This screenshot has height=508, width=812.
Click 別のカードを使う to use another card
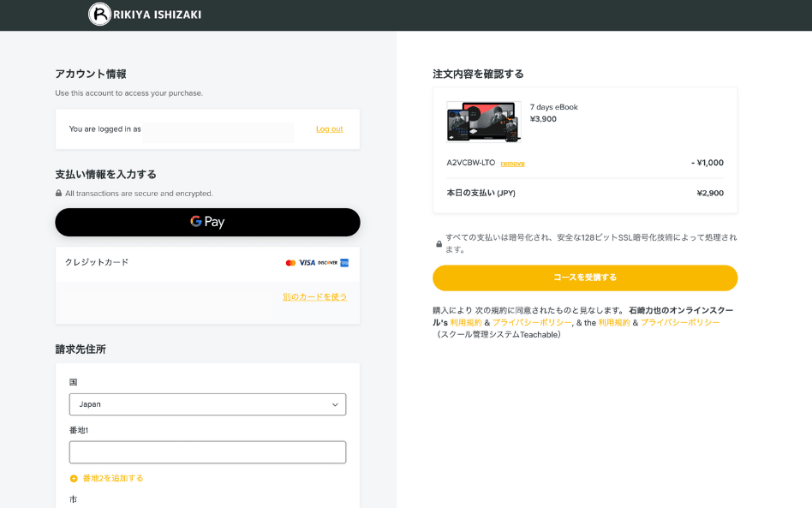click(314, 297)
